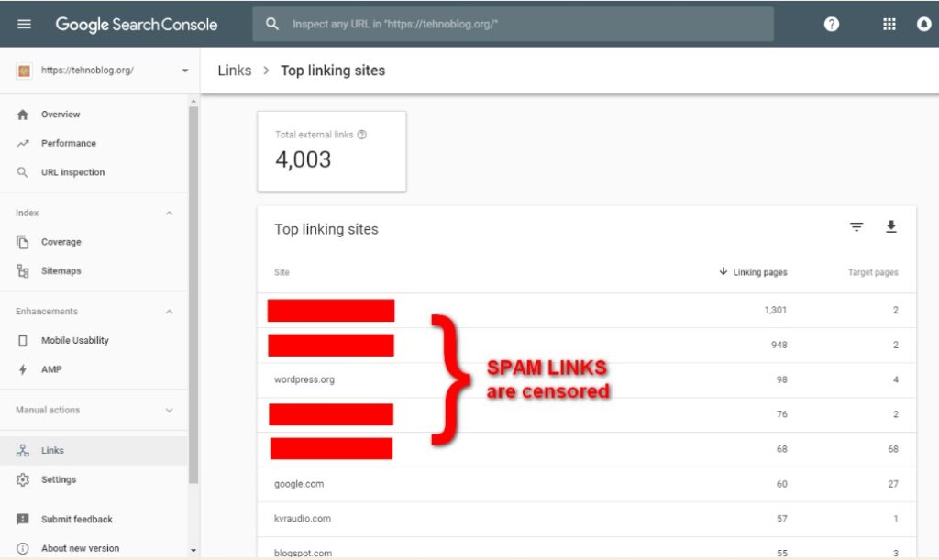939x560 pixels.
Task: Click the Settings gear icon
Action: [23, 479]
